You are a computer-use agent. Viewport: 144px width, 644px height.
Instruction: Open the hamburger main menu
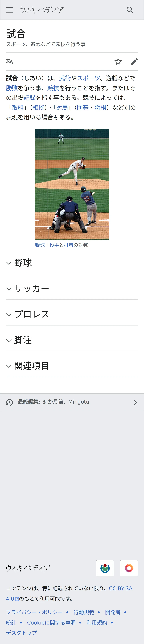pyautogui.click(x=9, y=10)
